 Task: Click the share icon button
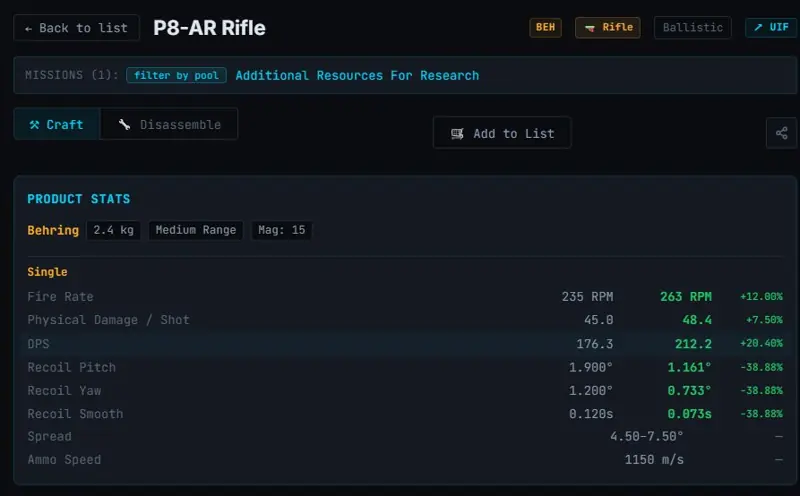tap(782, 133)
